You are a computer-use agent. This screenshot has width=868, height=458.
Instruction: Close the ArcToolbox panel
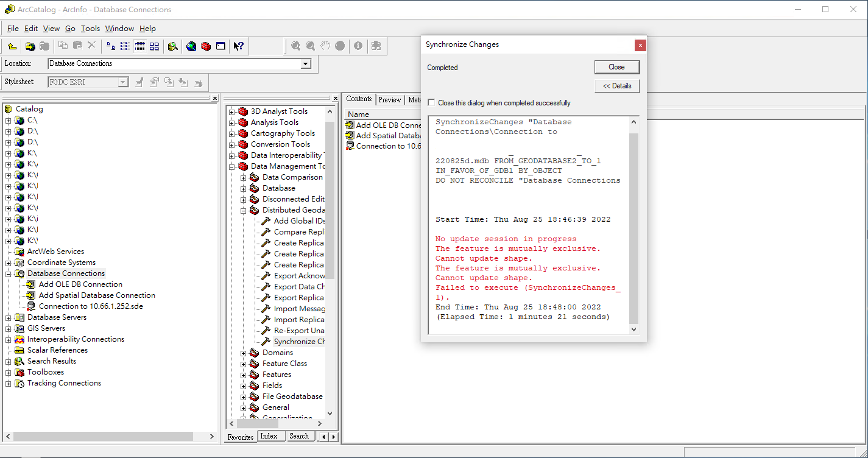coord(335,98)
